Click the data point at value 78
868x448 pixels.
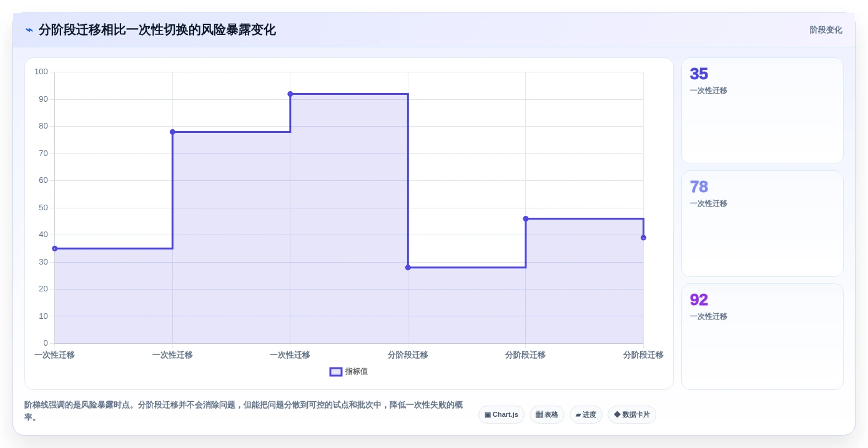172,132
